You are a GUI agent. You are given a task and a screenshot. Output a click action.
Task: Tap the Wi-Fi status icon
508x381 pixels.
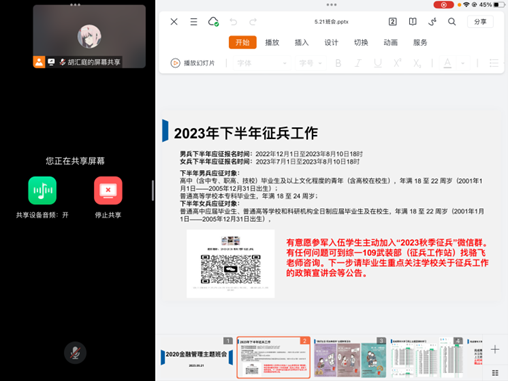[466, 5]
